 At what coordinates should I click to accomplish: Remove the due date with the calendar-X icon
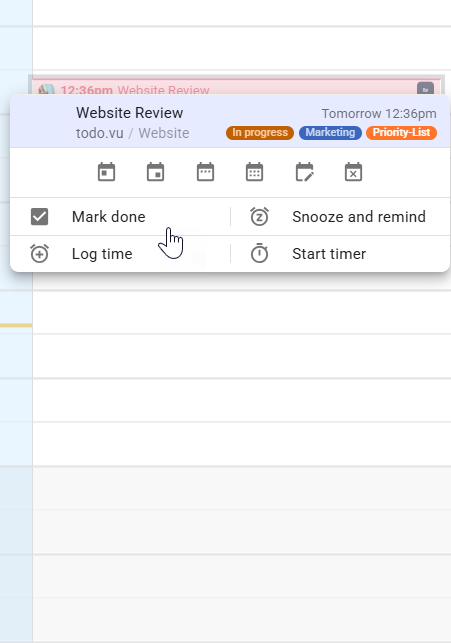353,172
